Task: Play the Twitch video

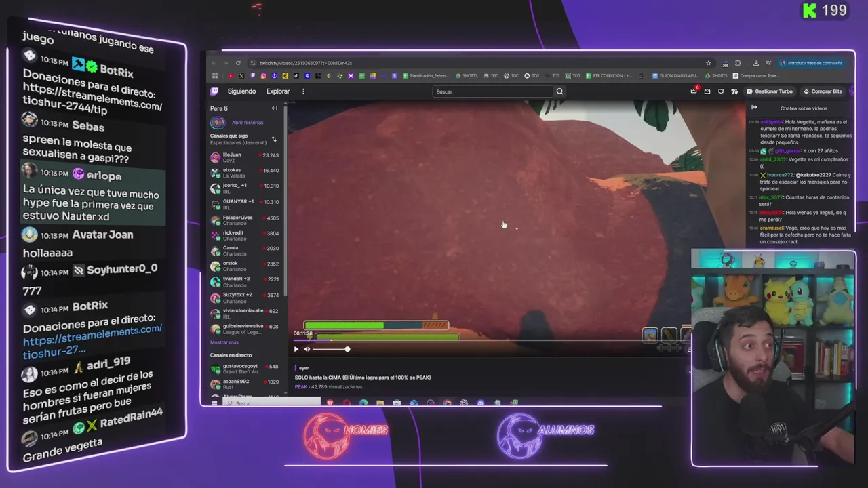Action: click(x=296, y=349)
